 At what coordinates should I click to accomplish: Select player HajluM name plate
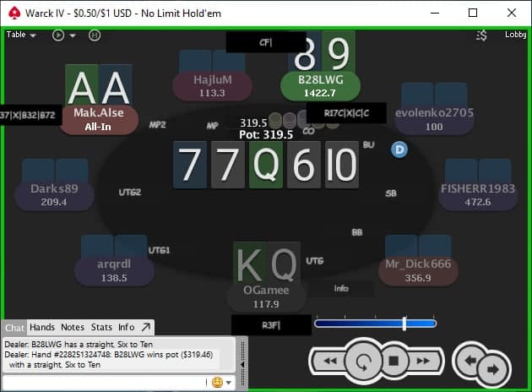[x=213, y=86]
